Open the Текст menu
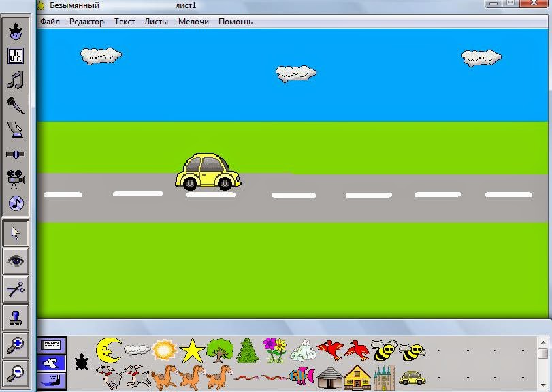The width and height of the screenshot is (552, 392). [x=125, y=22]
